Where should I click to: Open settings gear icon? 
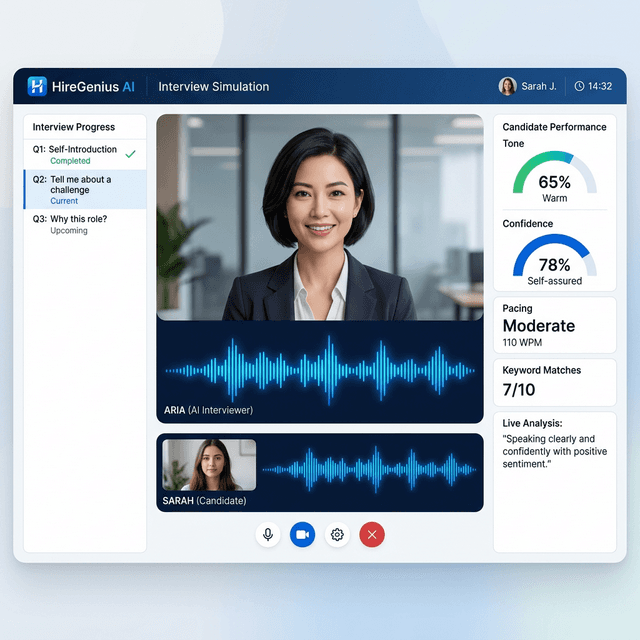(337, 535)
